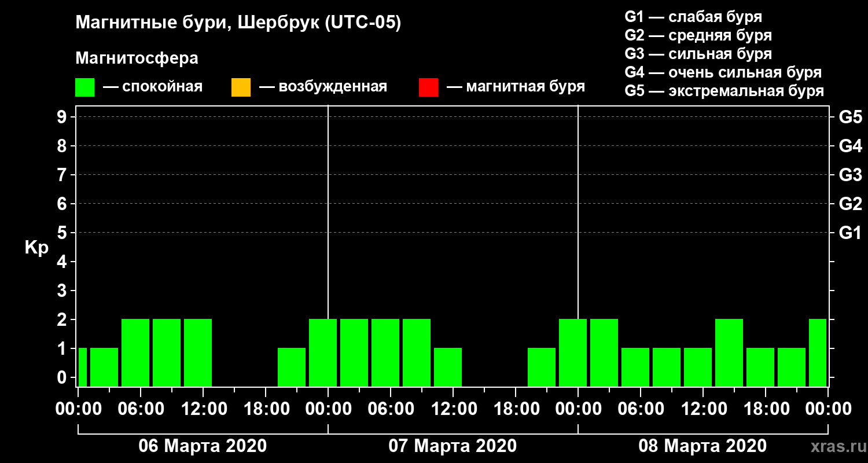Click the red 'магнитная буря' legend swatch
The image size is (868, 463).
tap(428, 87)
